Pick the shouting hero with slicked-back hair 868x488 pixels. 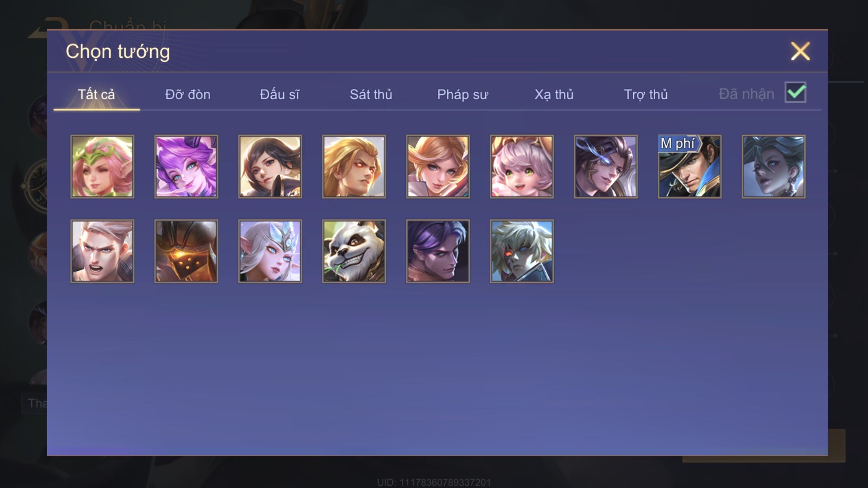(102, 251)
